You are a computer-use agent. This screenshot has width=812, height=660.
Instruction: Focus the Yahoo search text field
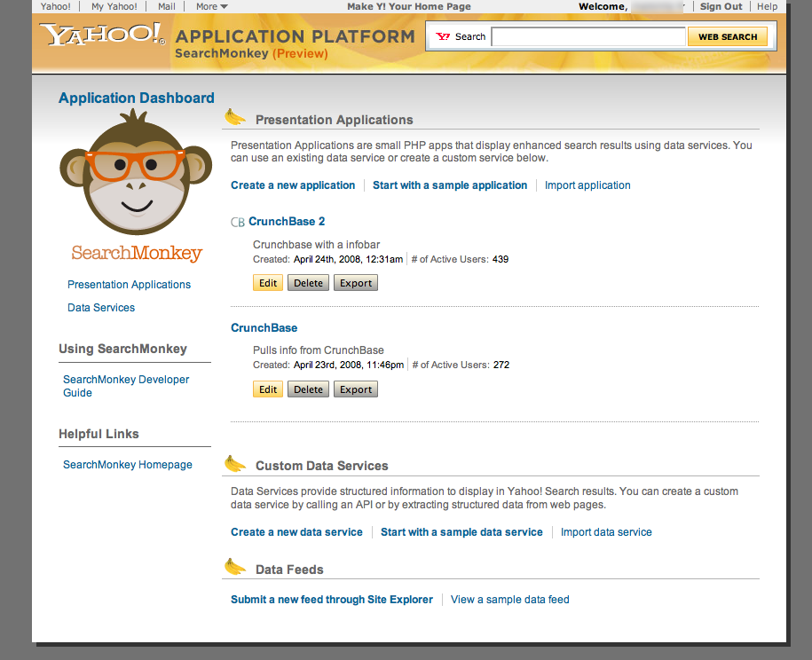[588, 36]
